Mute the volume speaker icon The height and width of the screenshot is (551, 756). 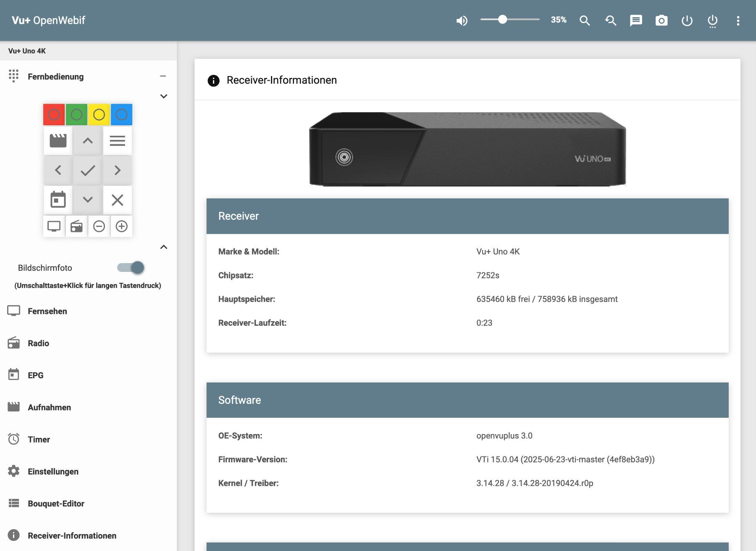coord(462,21)
